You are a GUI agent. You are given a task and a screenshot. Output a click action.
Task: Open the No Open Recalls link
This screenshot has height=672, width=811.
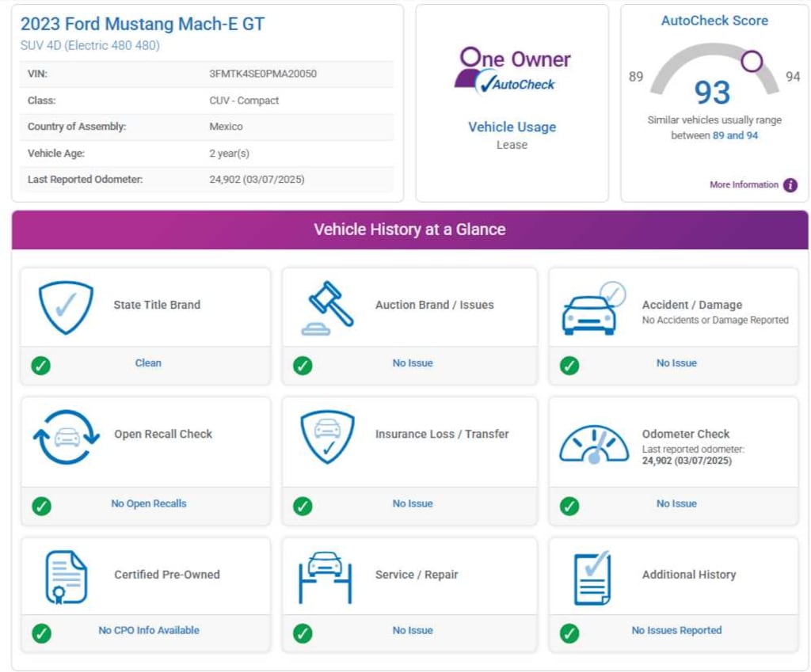pos(149,503)
